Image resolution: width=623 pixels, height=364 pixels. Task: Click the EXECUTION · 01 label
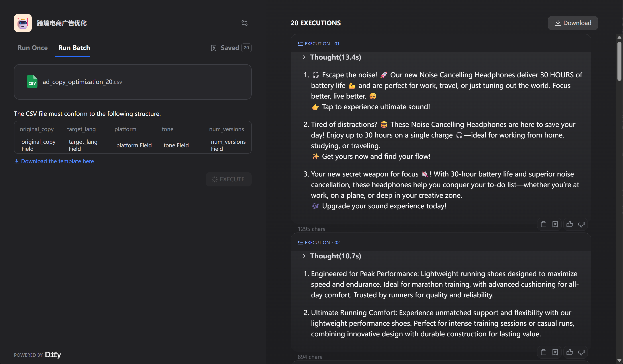click(322, 44)
